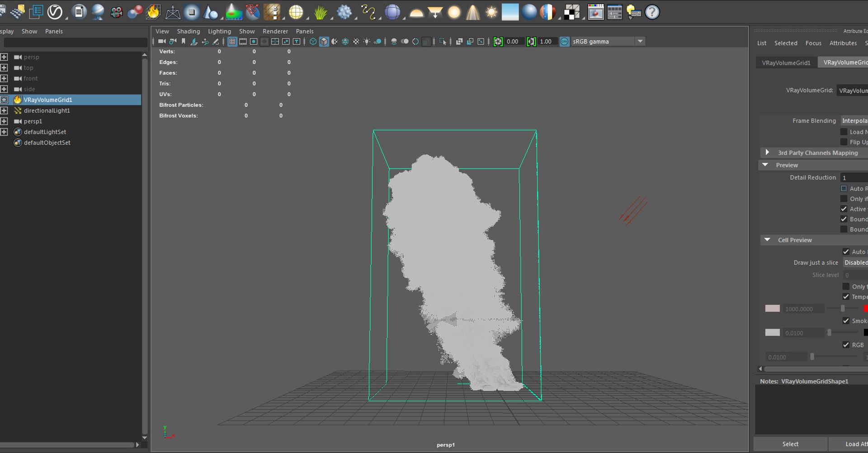Click the select camera viewport icon

coord(161,42)
